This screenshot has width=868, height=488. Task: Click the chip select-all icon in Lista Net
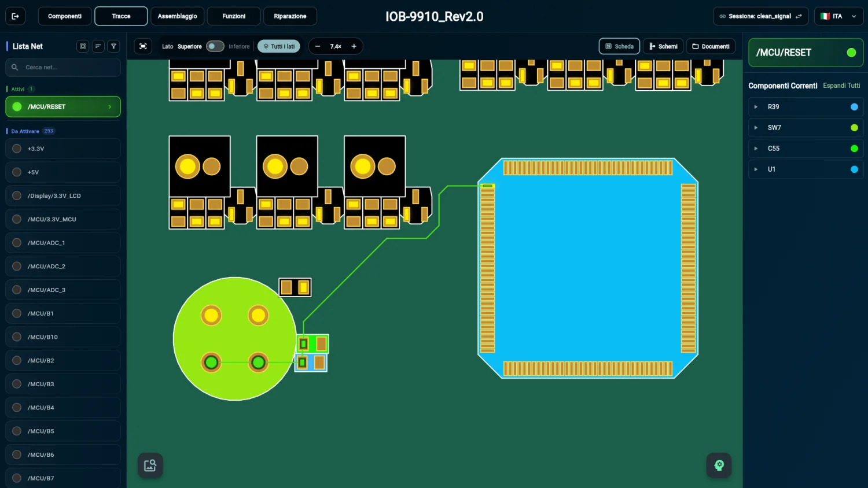coord(83,46)
